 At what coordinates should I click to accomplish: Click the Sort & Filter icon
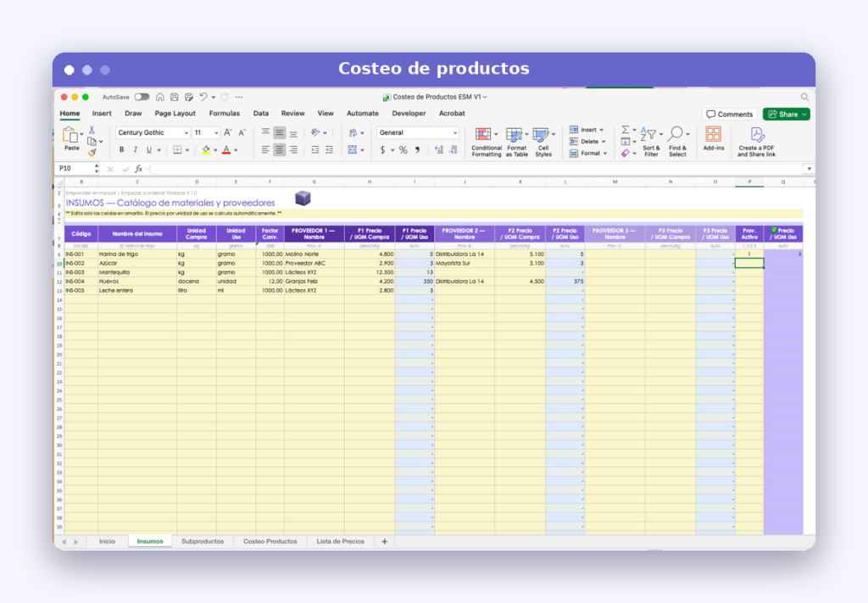click(x=648, y=134)
